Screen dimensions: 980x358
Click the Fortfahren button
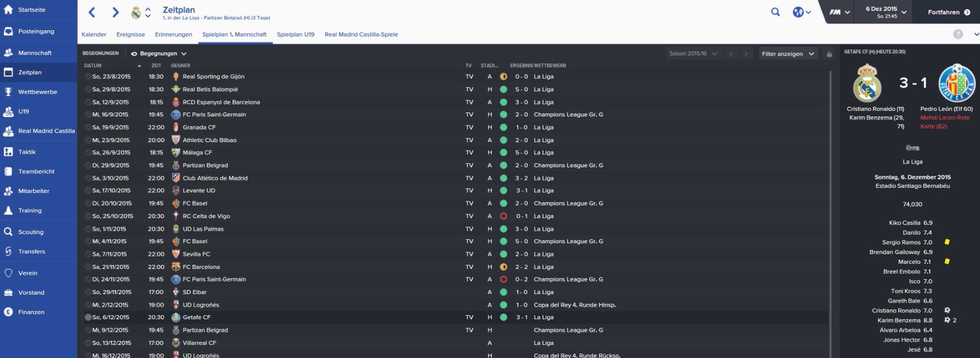click(949, 12)
